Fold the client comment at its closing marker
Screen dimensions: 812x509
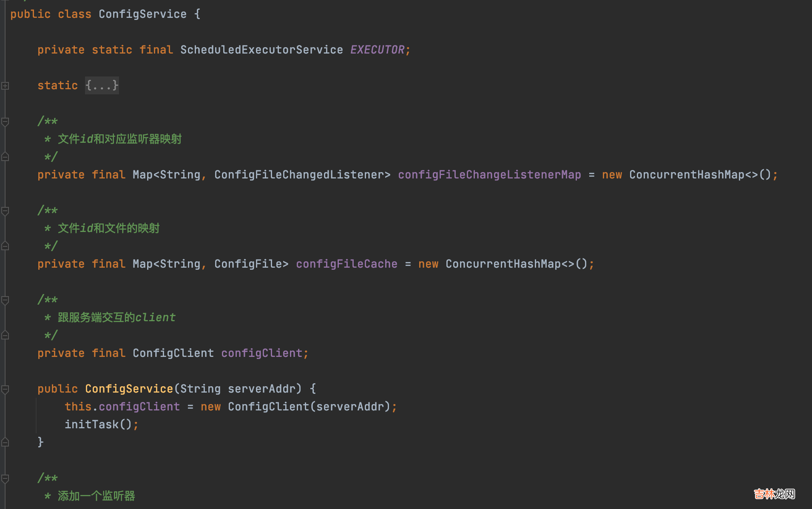(5, 335)
